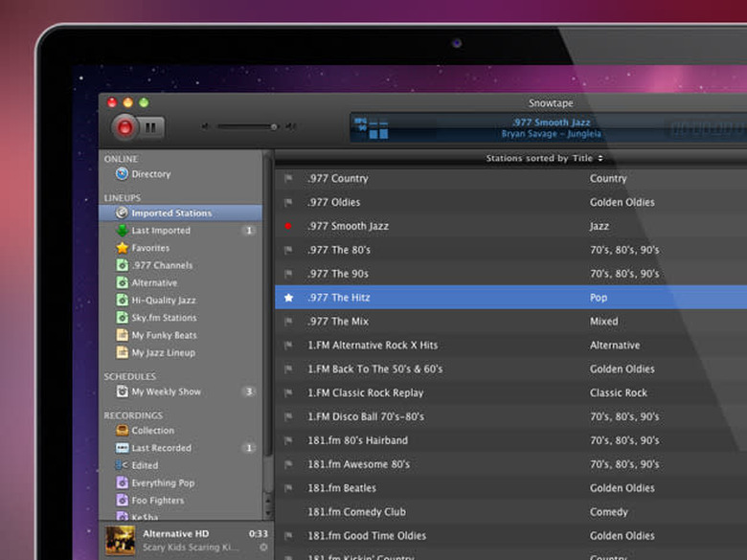Click the red recording dot on .977 Smooth Jazz
The height and width of the screenshot is (560, 747).
click(288, 226)
